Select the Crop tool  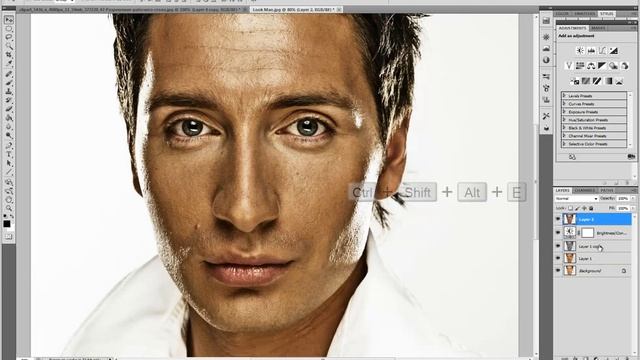point(9,54)
